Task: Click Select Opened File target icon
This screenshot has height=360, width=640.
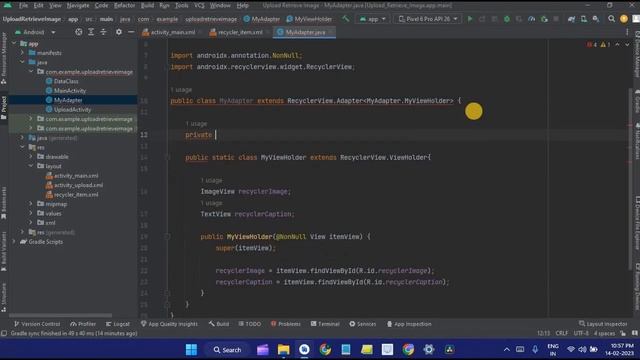Action: pos(78,32)
